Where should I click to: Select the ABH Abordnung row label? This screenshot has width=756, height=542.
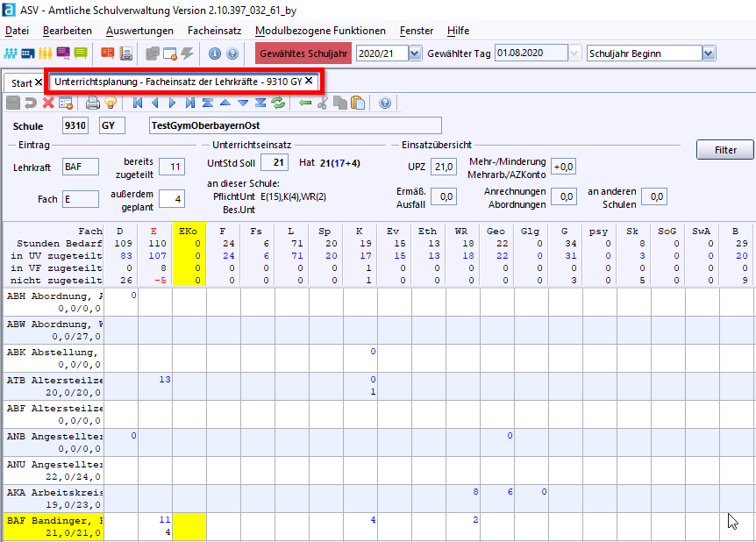(x=54, y=303)
